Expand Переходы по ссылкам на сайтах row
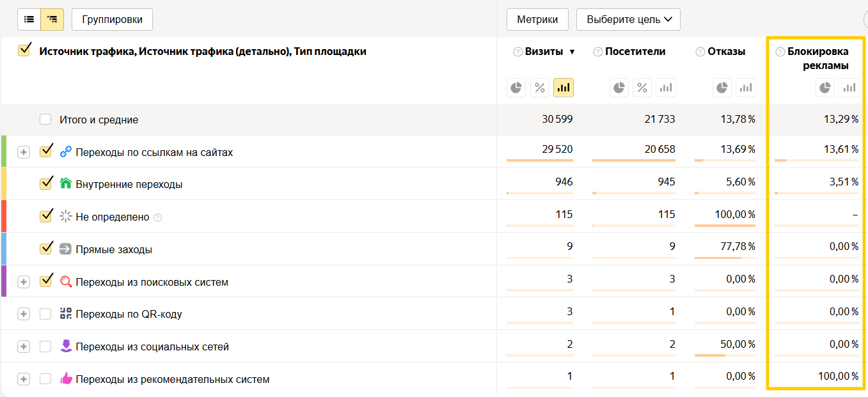The width and height of the screenshot is (868, 397). tap(24, 152)
